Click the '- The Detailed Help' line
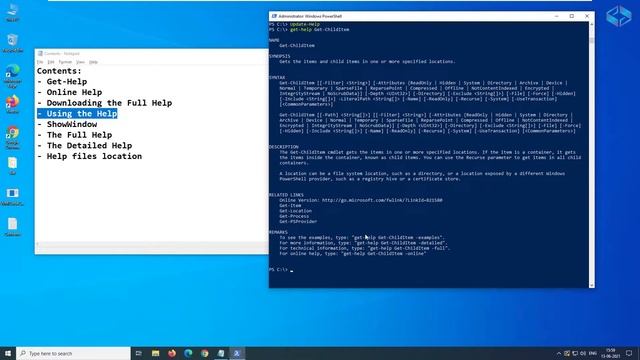640x360 pixels. coord(84,145)
